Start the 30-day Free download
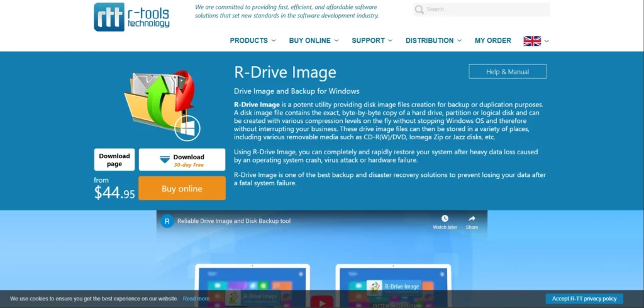644x308 pixels. pos(182,160)
